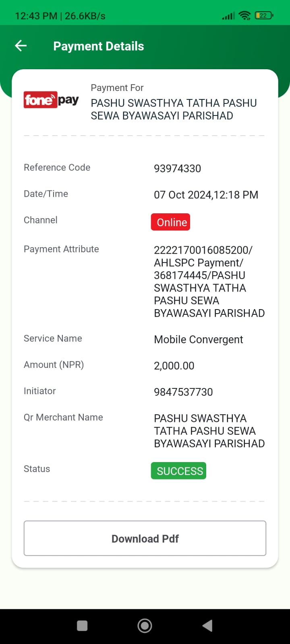290x644 pixels.
Task: Tap the Android home circle button
Action: (x=145, y=625)
